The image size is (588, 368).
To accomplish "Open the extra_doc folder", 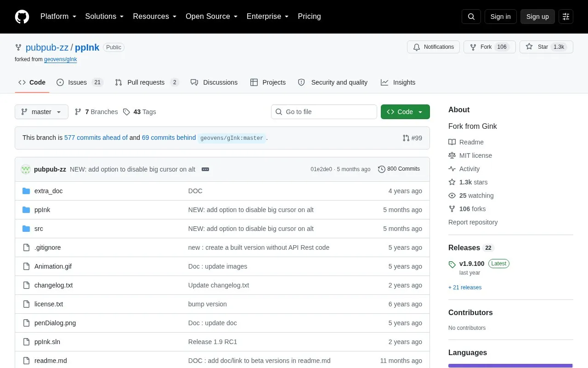I will (48, 191).
